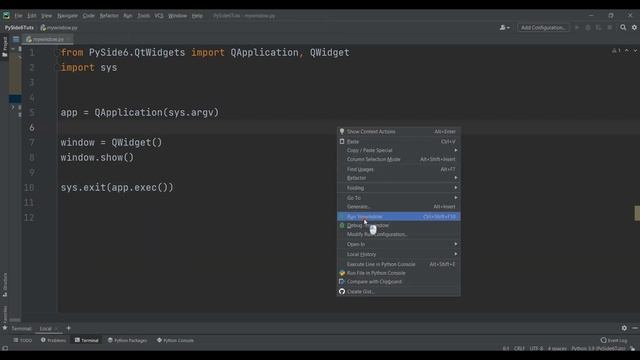640x360 pixels.
Task: Go to previous highlighted error arrow
Action: (x=627, y=51)
